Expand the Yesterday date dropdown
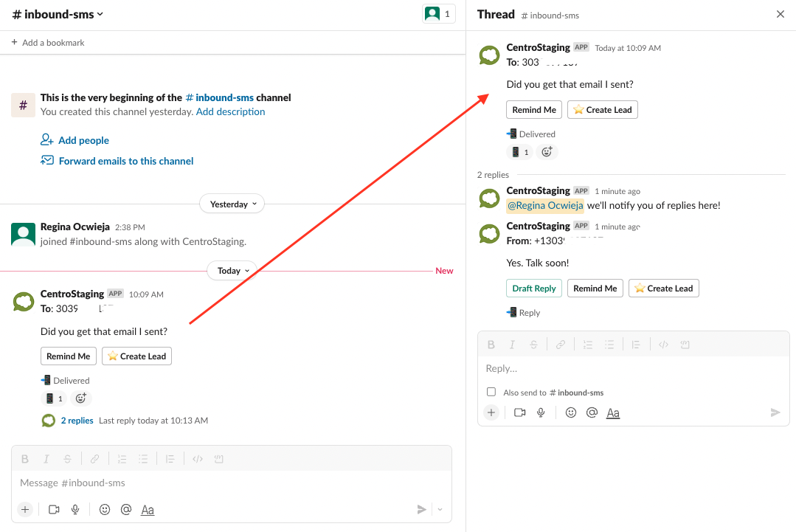The height and width of the screenshot is (532, 796). pyautogui.click(x=232, y=204)
